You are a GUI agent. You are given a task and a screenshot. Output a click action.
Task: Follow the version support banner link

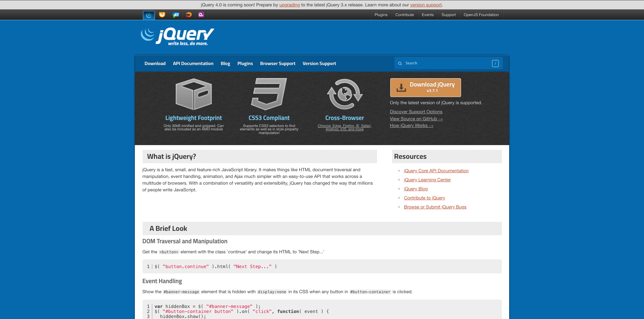(x=426, y=5)
